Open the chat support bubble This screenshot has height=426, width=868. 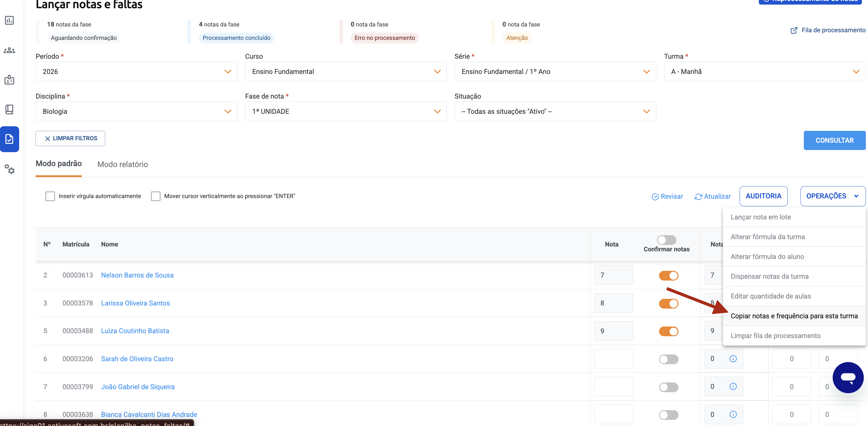point(848,378)
